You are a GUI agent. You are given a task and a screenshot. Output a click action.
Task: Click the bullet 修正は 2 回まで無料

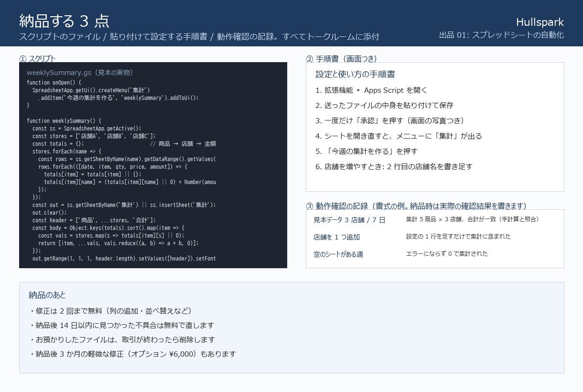(110, 311)
